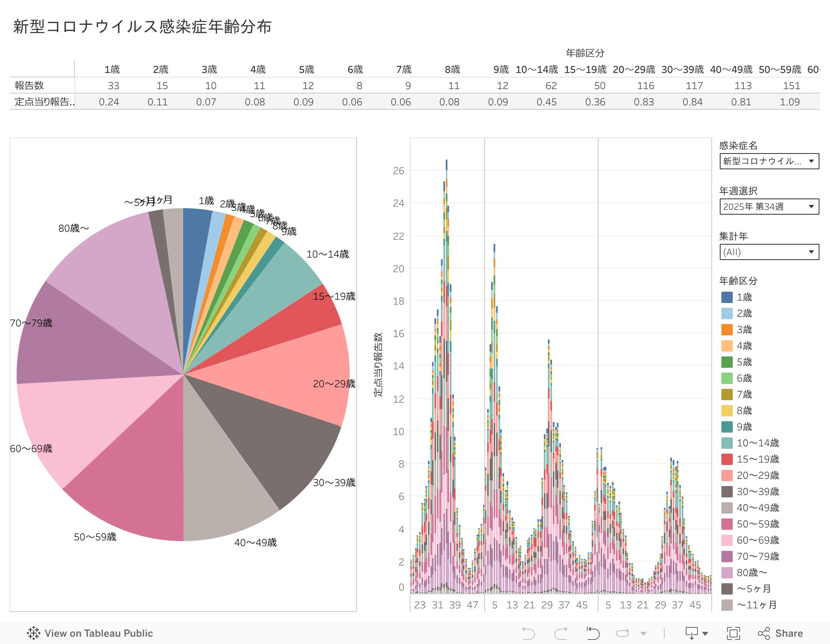Screen dimensions: 830x644
Task: Click the Undo arrow icon
Action: click(528, 633)
